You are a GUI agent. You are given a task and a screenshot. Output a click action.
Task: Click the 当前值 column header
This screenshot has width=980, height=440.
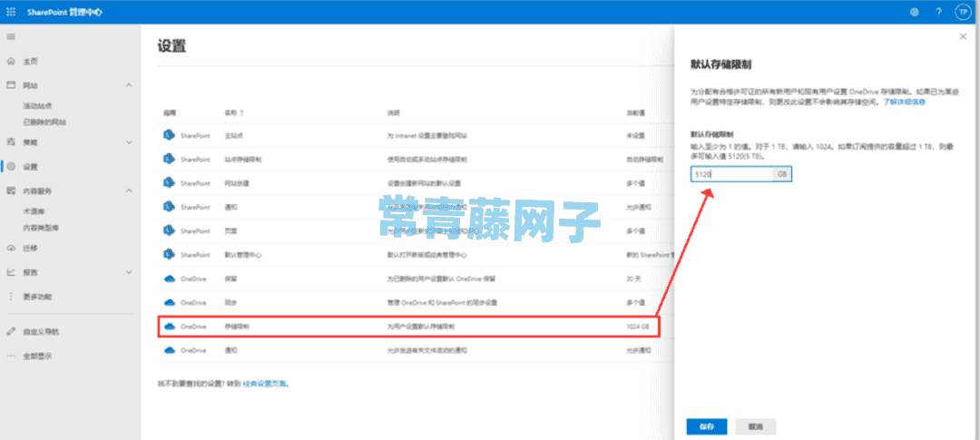[x=636, y=113]
